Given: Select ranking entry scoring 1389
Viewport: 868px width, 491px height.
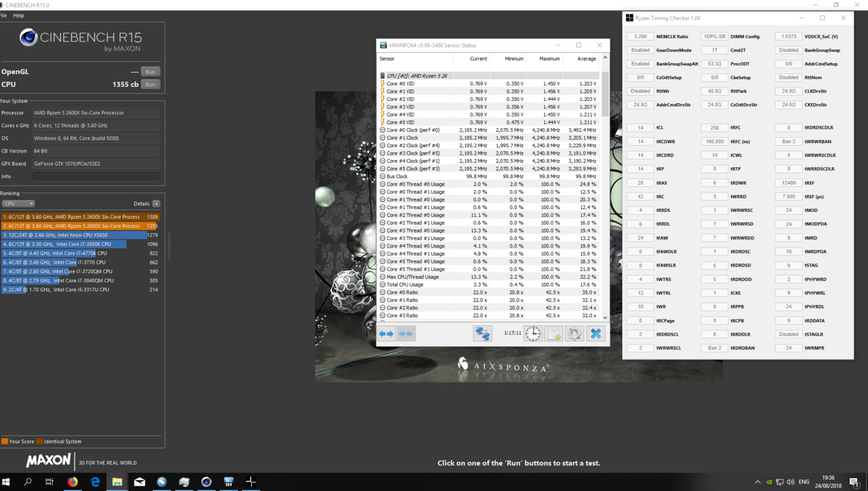Looking at the screenshot, I should 80,217.
